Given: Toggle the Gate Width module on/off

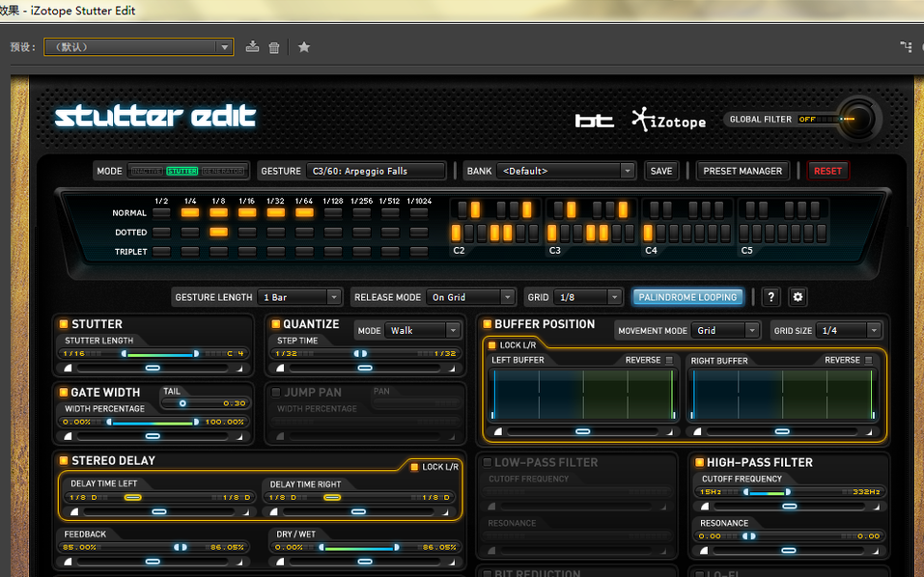Looking at the screenshot, I should coord(63,392).
